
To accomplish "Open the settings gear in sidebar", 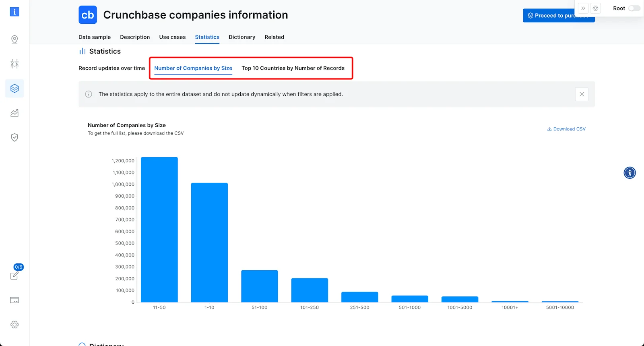I will 14,325.
